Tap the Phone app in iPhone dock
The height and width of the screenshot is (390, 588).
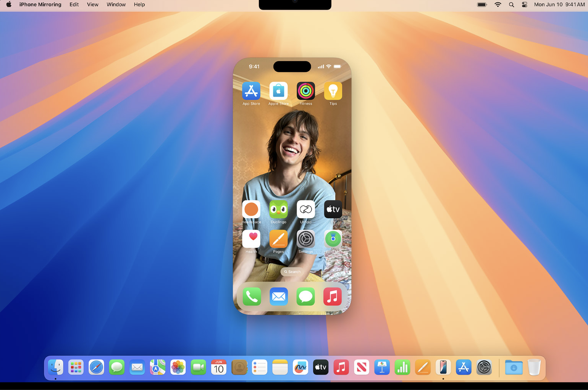click(x=252, y=297)
